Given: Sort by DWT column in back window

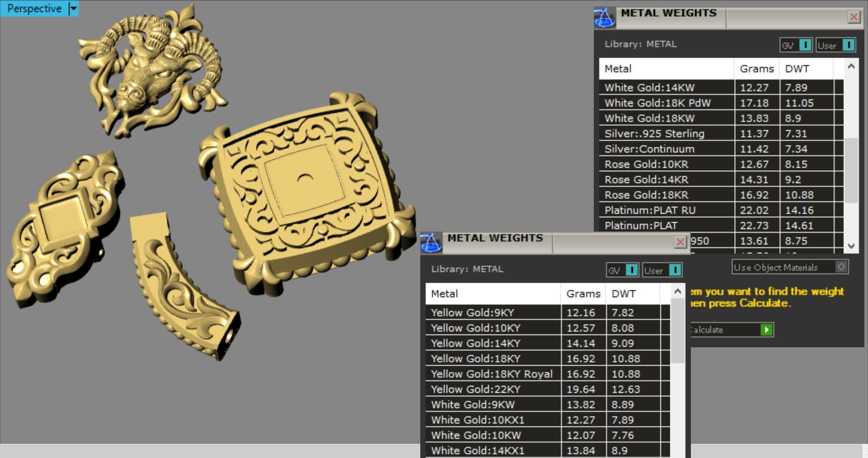Looking at the screenshot, I should [x=806, y=69].
